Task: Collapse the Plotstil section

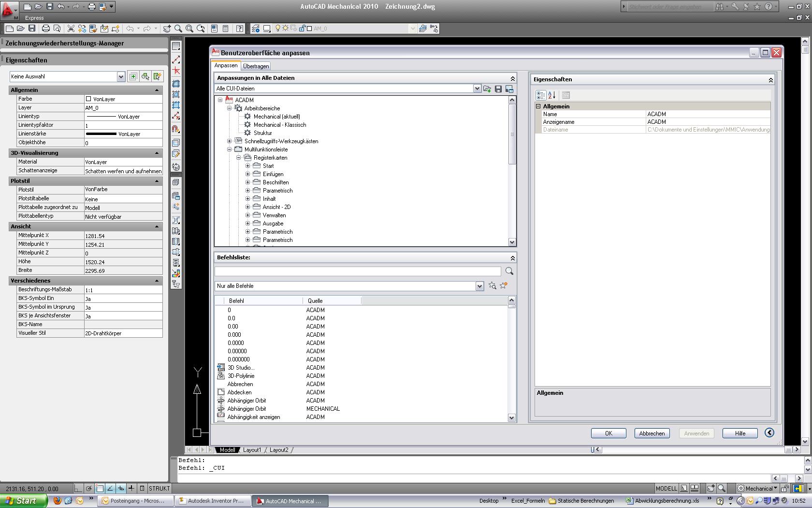Action: point(157,181)
